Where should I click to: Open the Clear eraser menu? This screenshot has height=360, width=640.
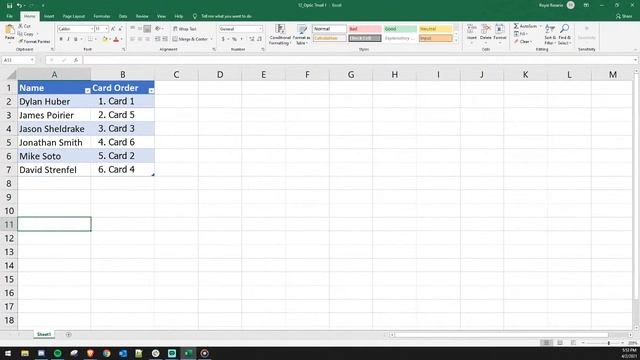point(523,42)
